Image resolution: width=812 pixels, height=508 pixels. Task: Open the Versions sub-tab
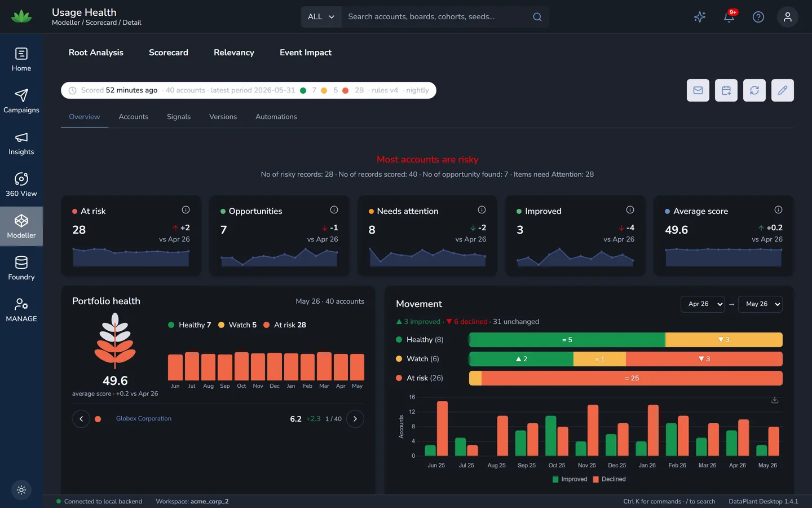[223, 117]
